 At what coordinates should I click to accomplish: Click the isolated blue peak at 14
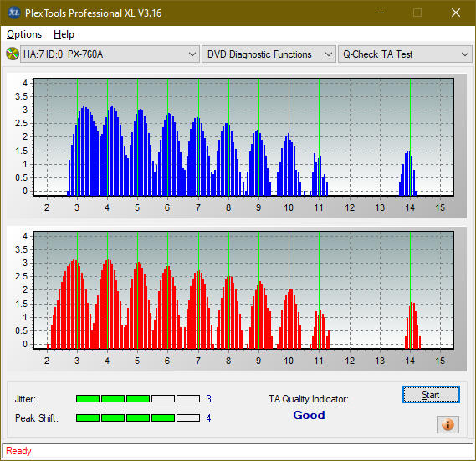[408, 173]
